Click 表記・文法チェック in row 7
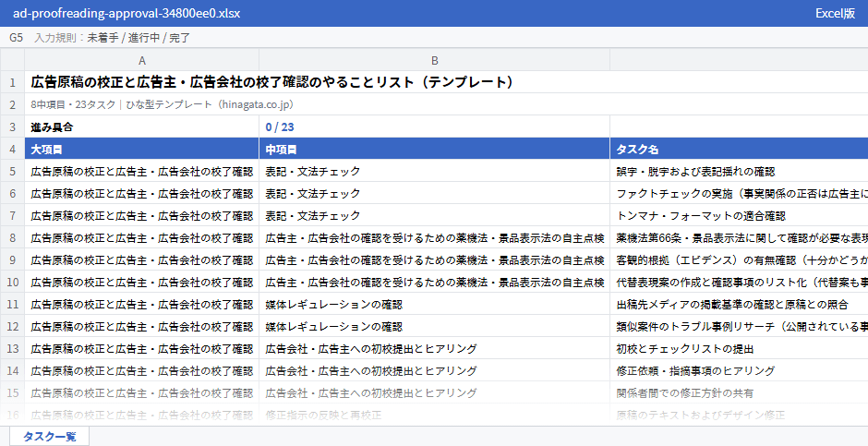 [x=435, y=216]
